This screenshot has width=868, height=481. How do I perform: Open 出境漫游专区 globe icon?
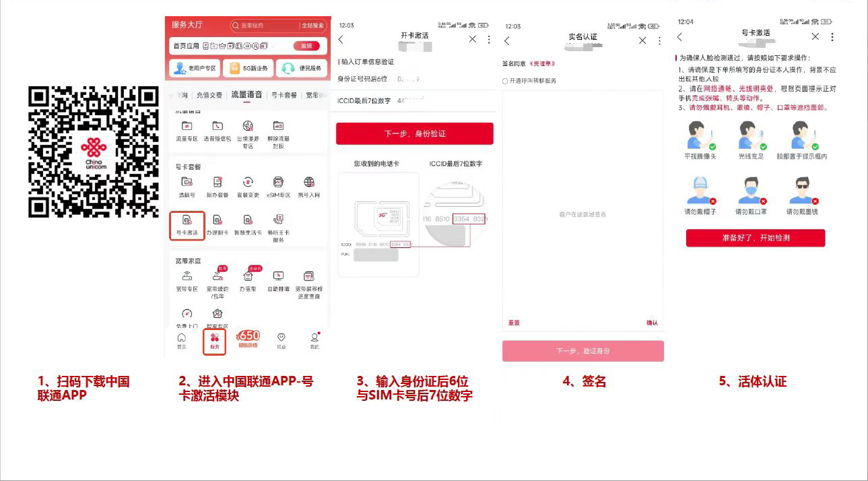pyautogui.click(x=248, y=126)
